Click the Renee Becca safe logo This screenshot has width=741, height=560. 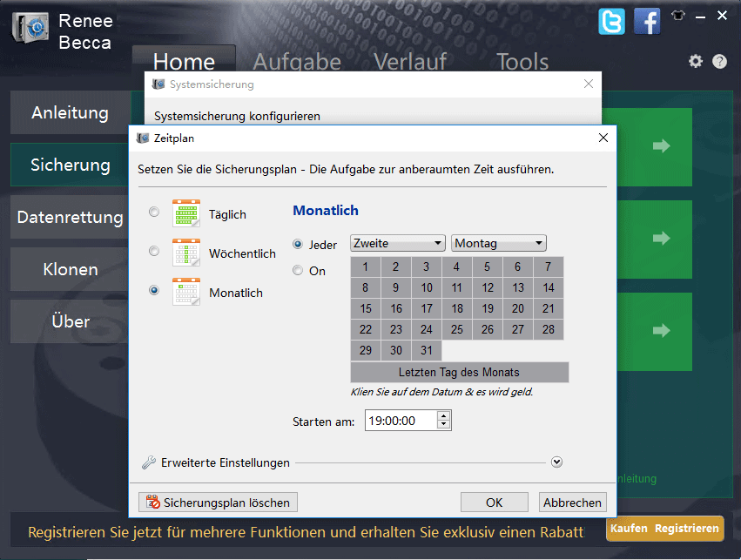(30, 28)
